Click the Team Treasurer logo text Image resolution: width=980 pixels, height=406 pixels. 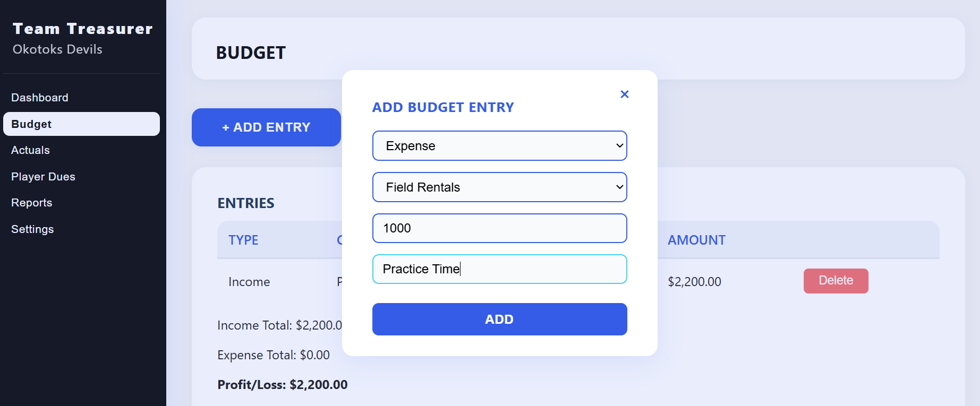pyautogui.click(x=83, y=28)
